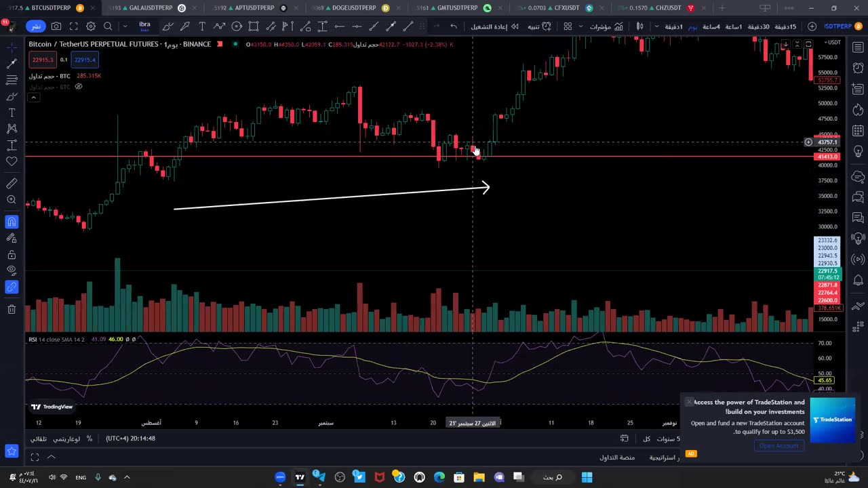Select zoom-in magnifier tool in left sidebar
The width and height of the screenshot is (868, 488).
(x=12, y=200)
